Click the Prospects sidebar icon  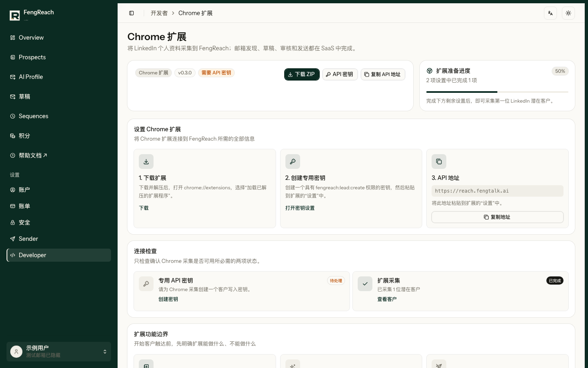pyautogui.click(x=13, y=57)
